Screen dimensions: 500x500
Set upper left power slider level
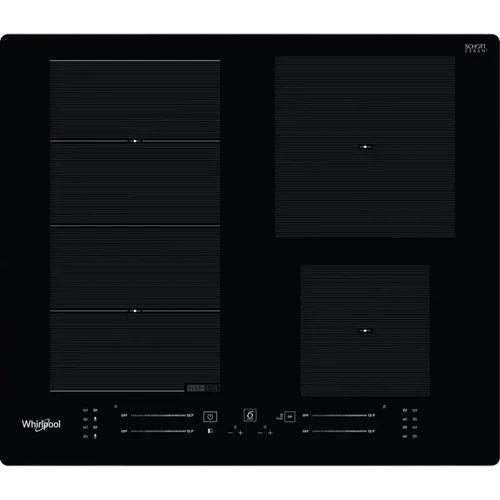pos(158,416)
